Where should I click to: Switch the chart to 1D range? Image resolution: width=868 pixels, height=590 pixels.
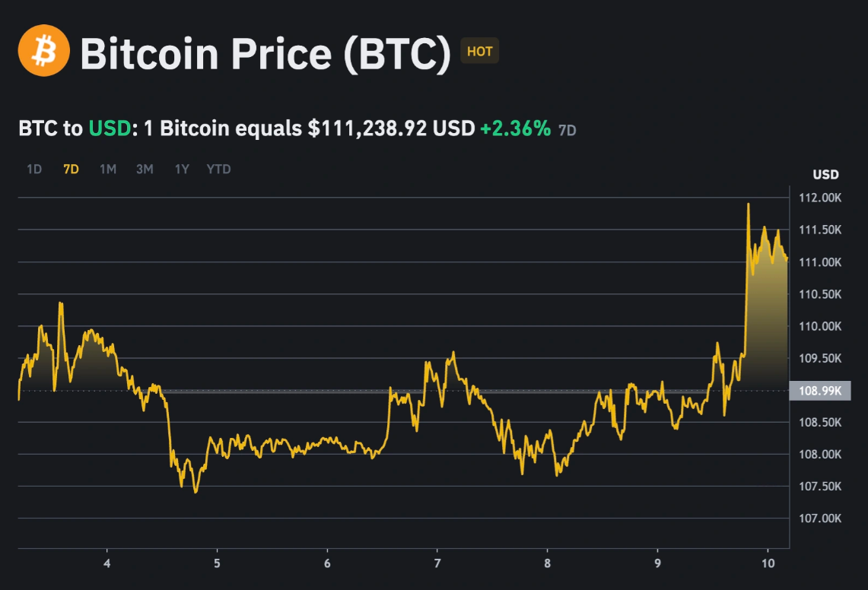click(x=34, y=169)
